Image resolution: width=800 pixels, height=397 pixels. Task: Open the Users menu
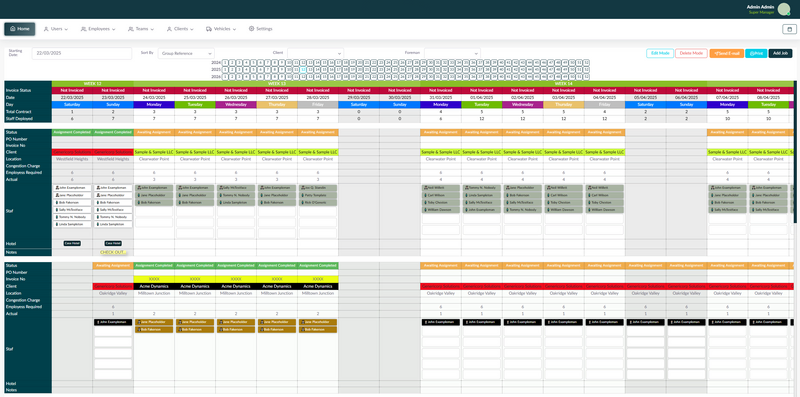click(x=56, y=29)
